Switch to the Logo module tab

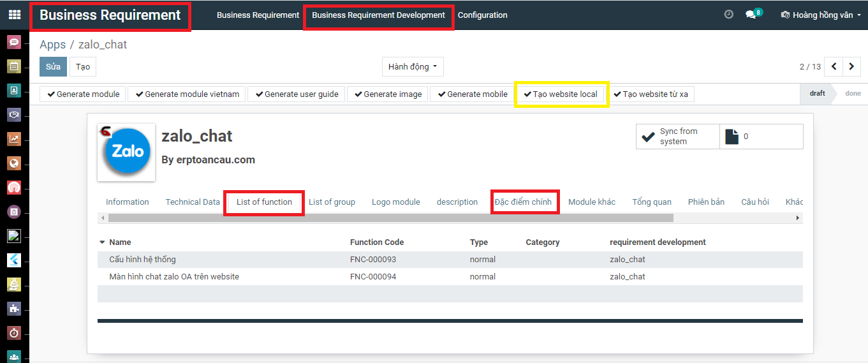pyautogui.click(x=396, y=202)
